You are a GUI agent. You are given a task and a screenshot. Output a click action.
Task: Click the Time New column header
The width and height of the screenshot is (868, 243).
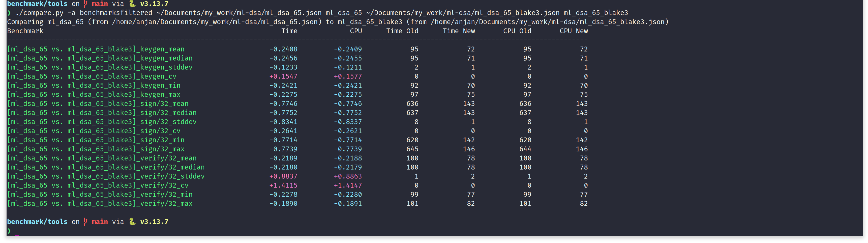point(459,31)
